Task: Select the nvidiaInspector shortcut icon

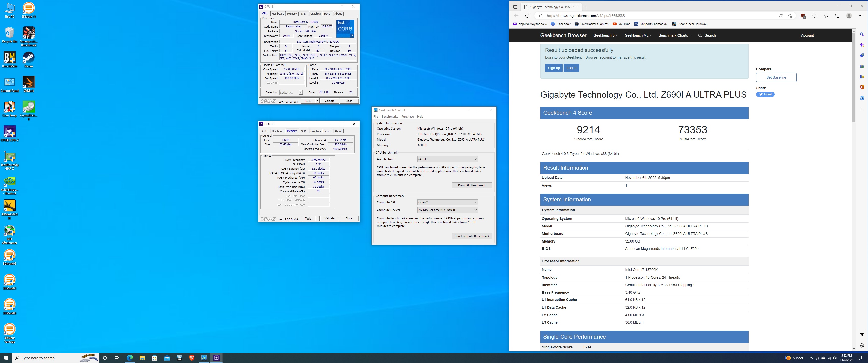Action: click(9, 185)
